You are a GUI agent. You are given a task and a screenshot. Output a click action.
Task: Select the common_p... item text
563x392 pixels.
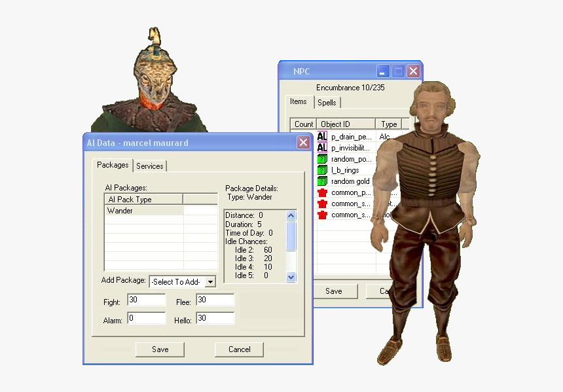click(351, 193)
